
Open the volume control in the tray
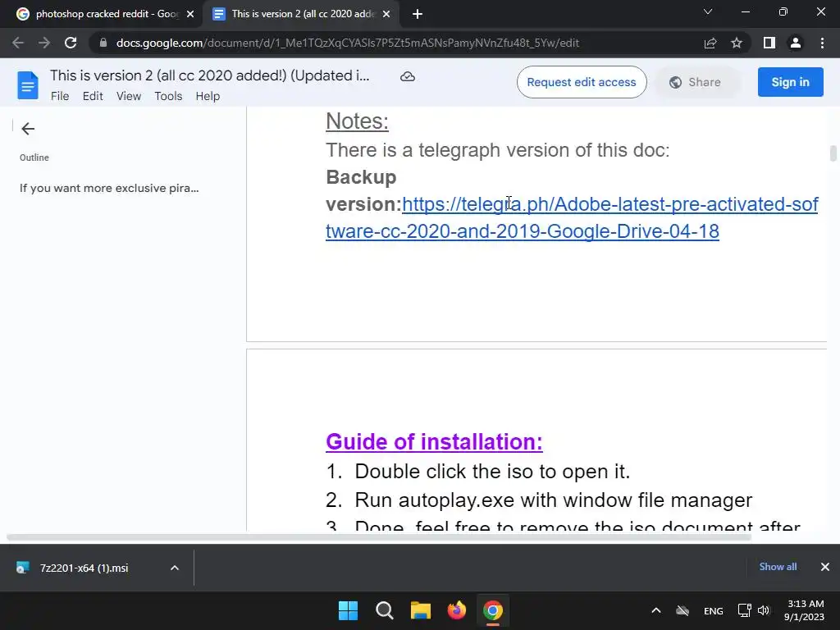pyautogui.click(x=764, y=610)
